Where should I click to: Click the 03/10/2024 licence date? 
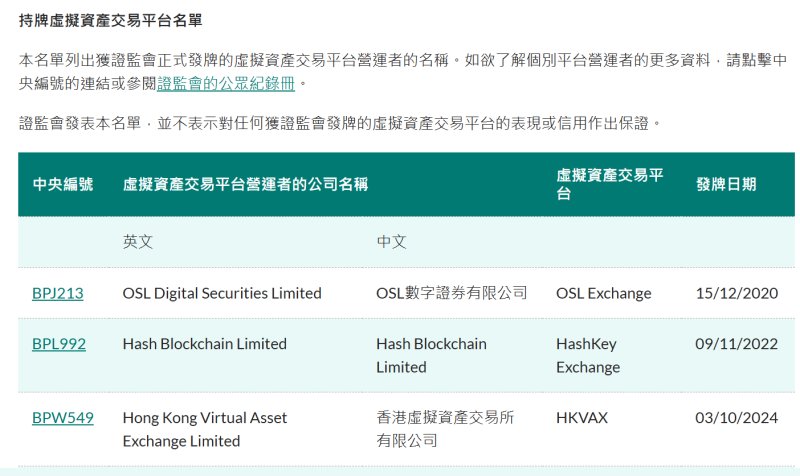[737, 418]
